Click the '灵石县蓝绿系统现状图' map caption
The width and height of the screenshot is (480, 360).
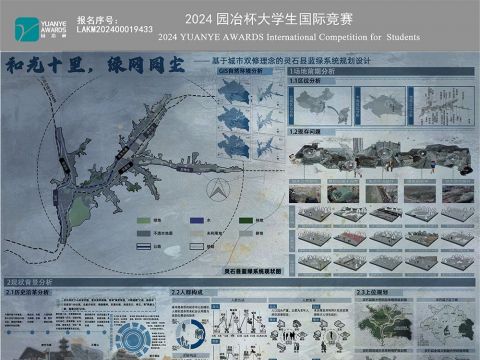[x=252, y=271]
